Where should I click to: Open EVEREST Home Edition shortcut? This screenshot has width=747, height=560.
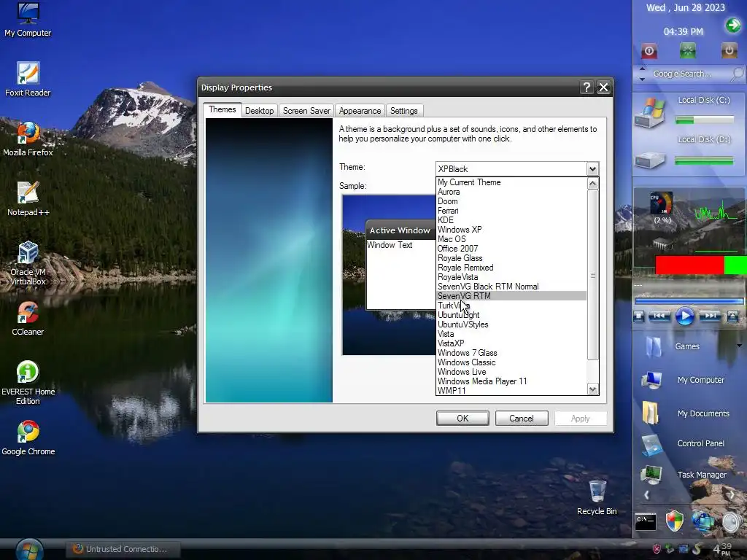[x=28, y=383]
